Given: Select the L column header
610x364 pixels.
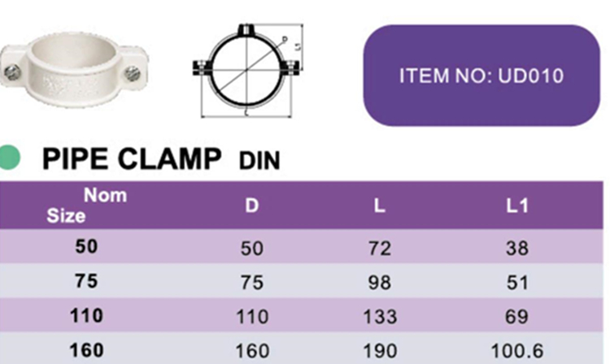Looking at the screenshot, I should point(379,206).
